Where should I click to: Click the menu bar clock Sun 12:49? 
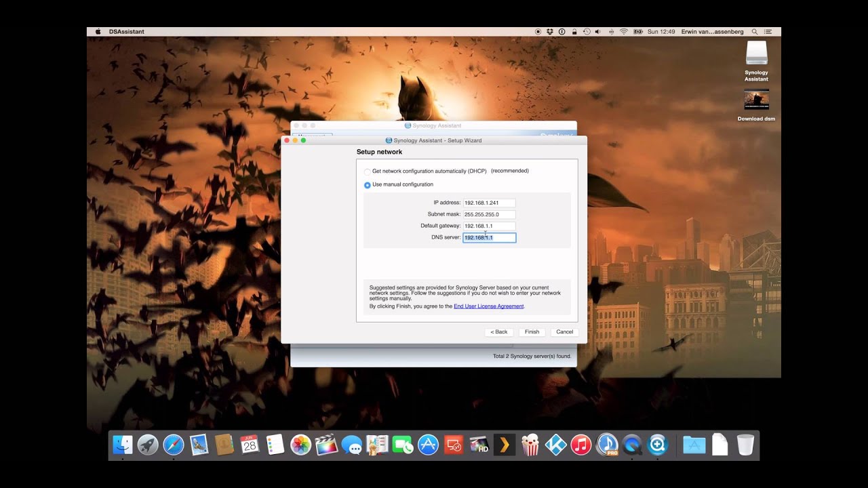[x=661, y=31]
